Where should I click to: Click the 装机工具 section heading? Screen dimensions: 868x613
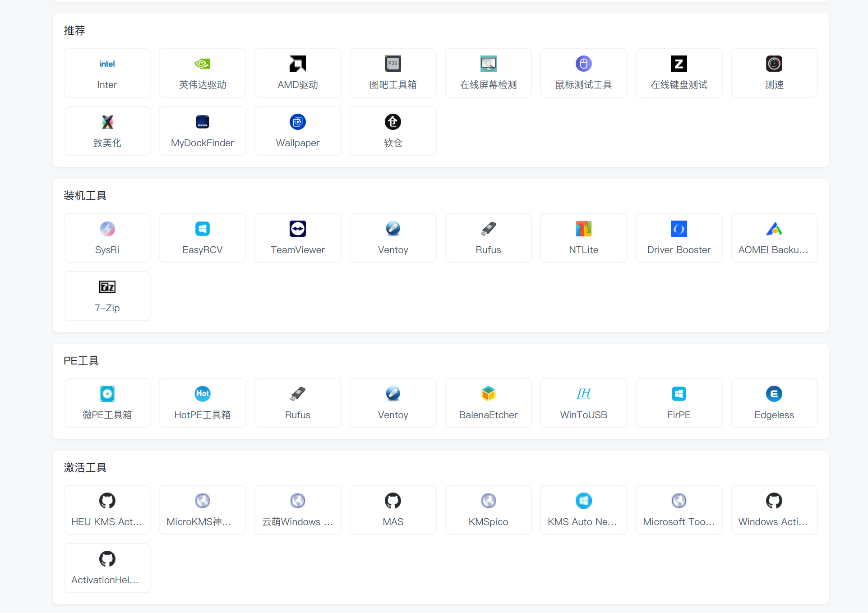(x=85, y=195)
